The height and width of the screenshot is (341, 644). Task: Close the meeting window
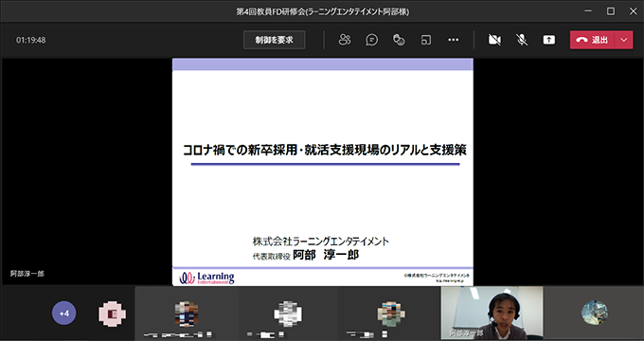point(633,11)
